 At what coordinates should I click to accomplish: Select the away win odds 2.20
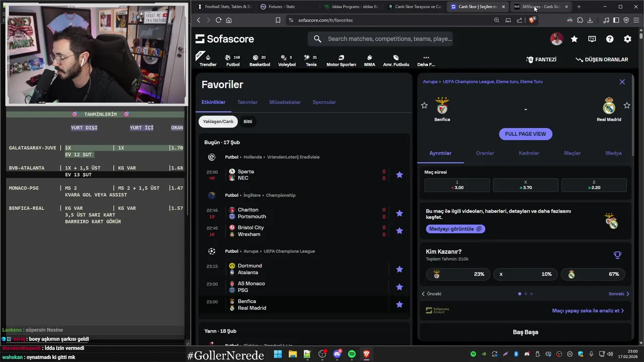[594, 185]
